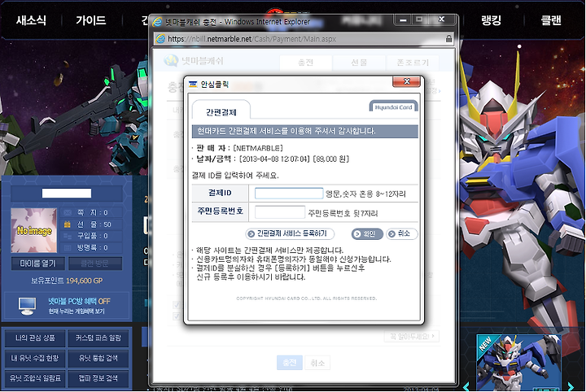
Task: Click the 넷마블캐쉬 logo icon
Action: point(171,60)
